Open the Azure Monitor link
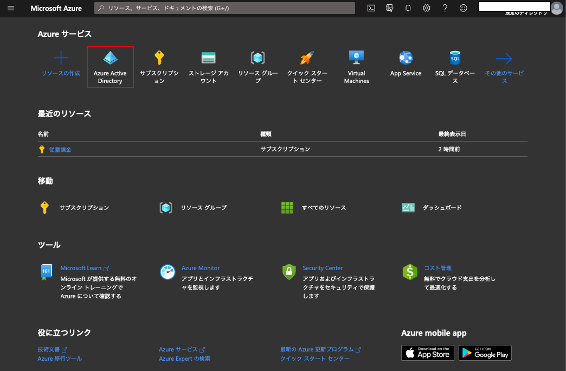The image size is (566, 371). [200, 268]
